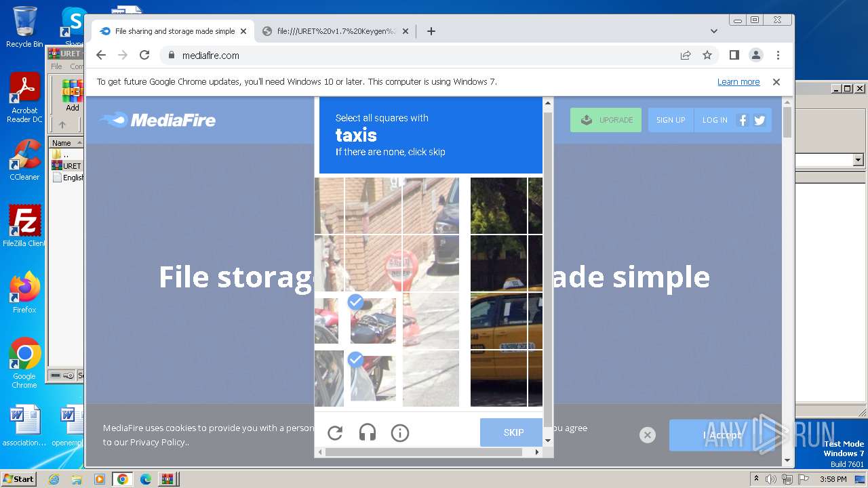Open Chrome profile avatar menu
868x488 pixels.
(x=755, y=56)
